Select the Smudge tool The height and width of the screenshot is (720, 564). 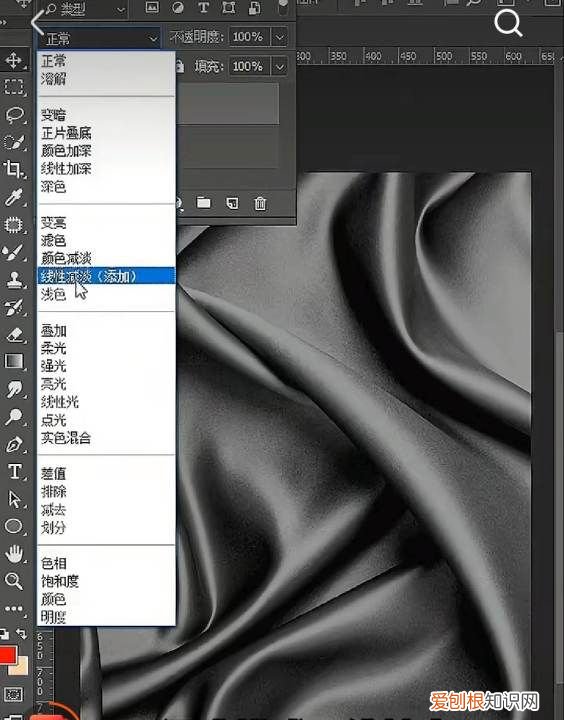coord(14,389)
